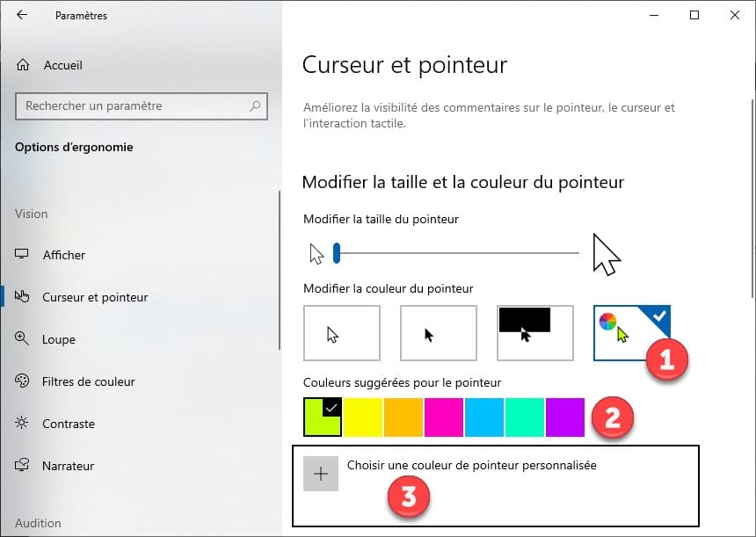The width and height of the screenshot is (756, 537).
Task: Select the inverted pointer color option
Action: click(x=535, y=333)
